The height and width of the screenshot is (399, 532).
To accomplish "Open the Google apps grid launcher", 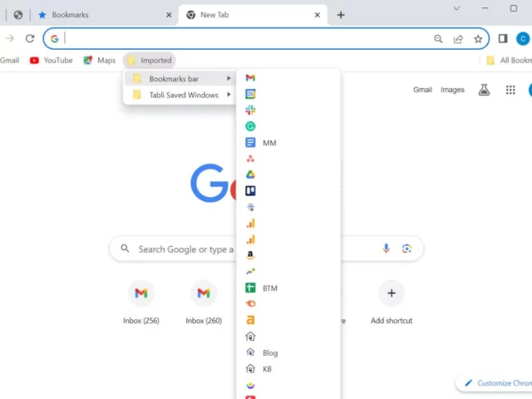I will pyautogui.click(x=510, y=90).
